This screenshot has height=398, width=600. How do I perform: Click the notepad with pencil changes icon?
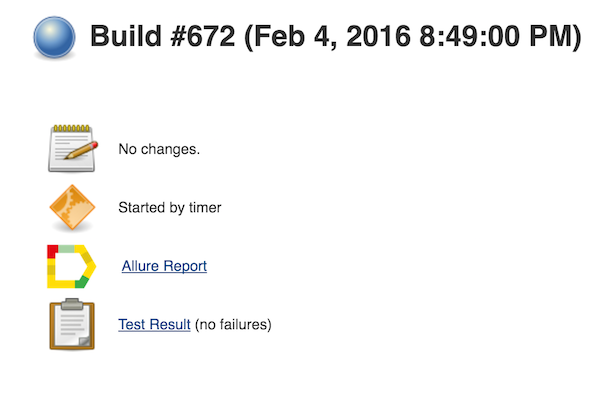(x=73, y=148)
